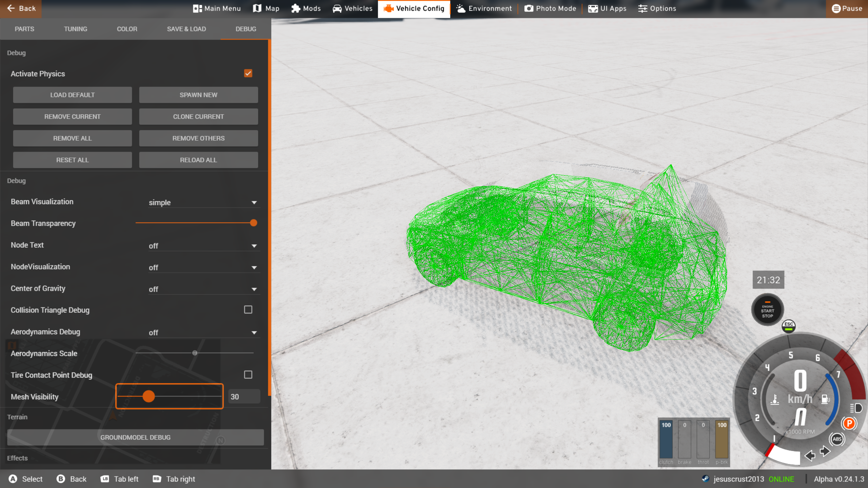Expand the Node Text dropdown
This screenshot has height=488, width=868.
203,246
